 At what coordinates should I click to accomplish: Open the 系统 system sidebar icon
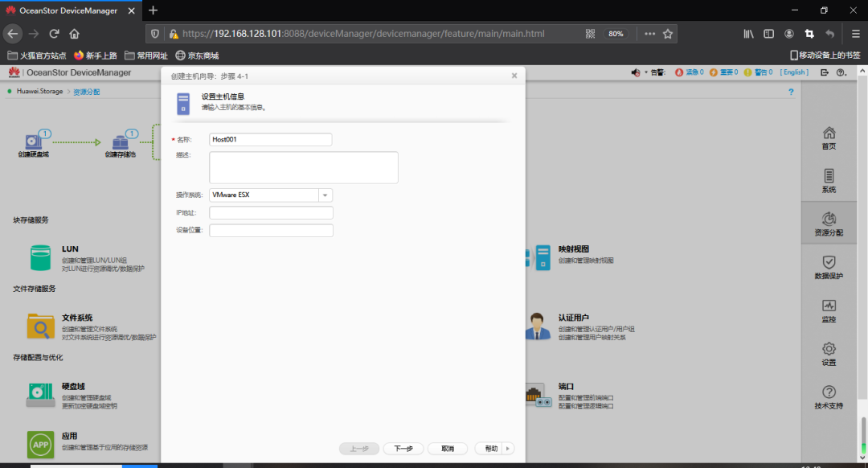click(x=829, y=176)
